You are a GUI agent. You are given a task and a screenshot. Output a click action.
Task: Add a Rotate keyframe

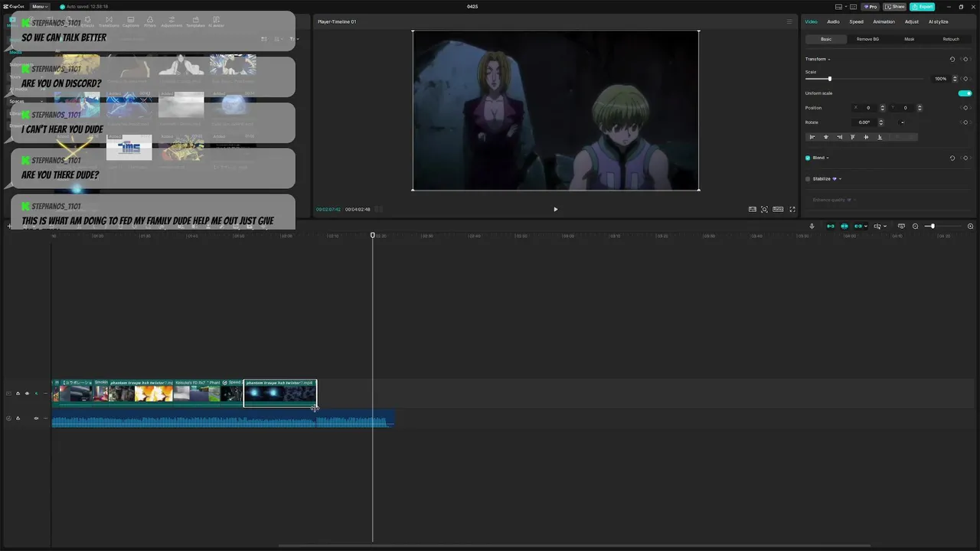point(965,122)
